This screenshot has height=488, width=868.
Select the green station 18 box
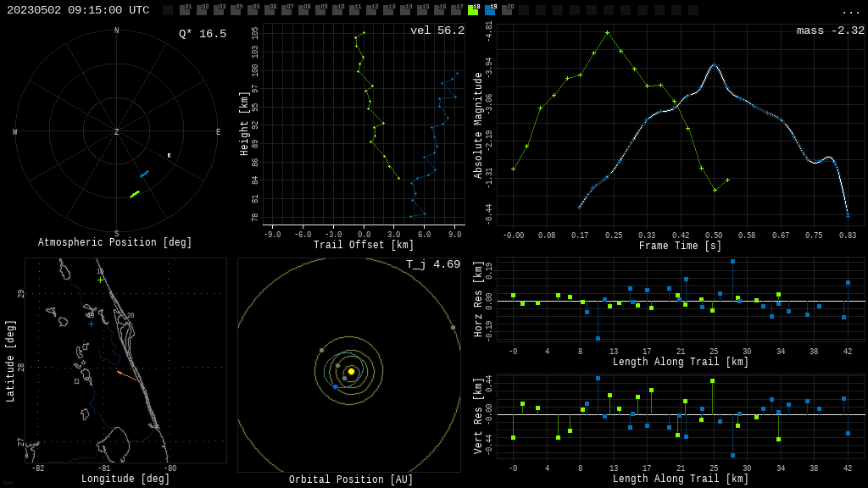coord(473,9)
